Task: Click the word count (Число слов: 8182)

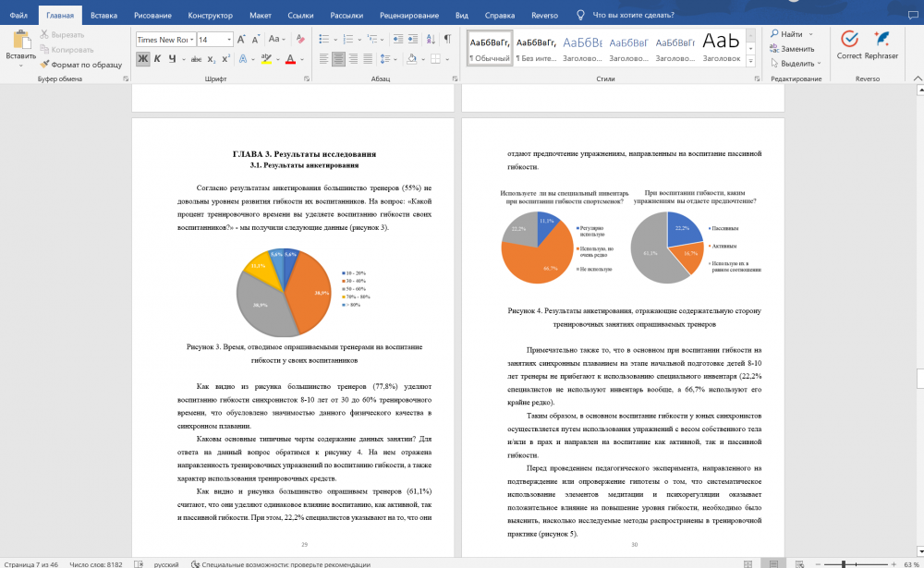Action: coord(96,564)
